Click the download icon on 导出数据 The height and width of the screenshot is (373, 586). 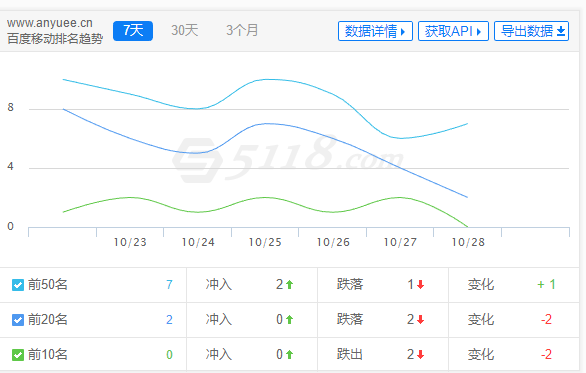coord(561,31)
